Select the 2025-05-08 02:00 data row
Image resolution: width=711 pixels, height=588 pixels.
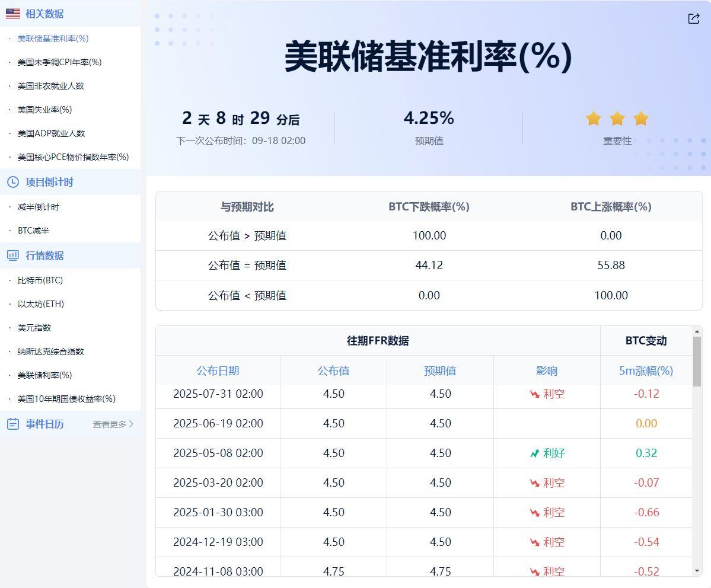point(218,453)
